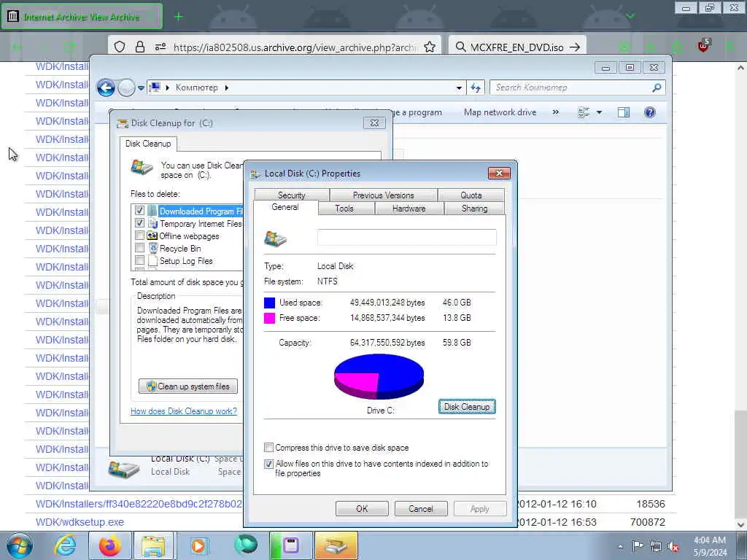Click the volume speaker tray icon
Screen dimensions: 747x560
[x=673, y=546]
